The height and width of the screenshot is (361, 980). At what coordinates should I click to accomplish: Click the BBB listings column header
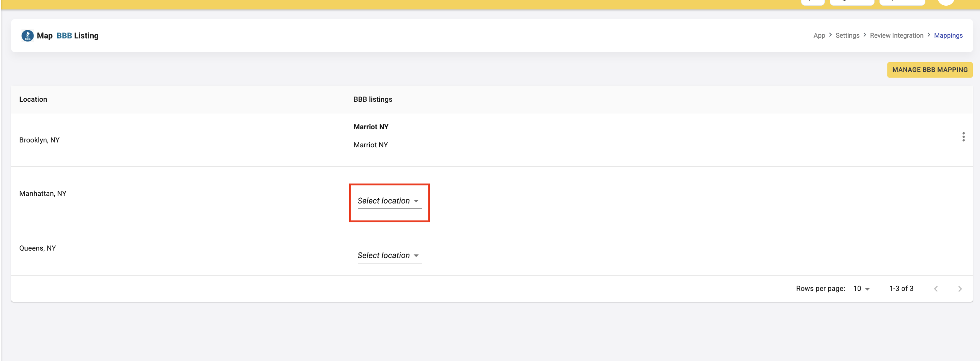pyautogui.click(x=373, y=99)
